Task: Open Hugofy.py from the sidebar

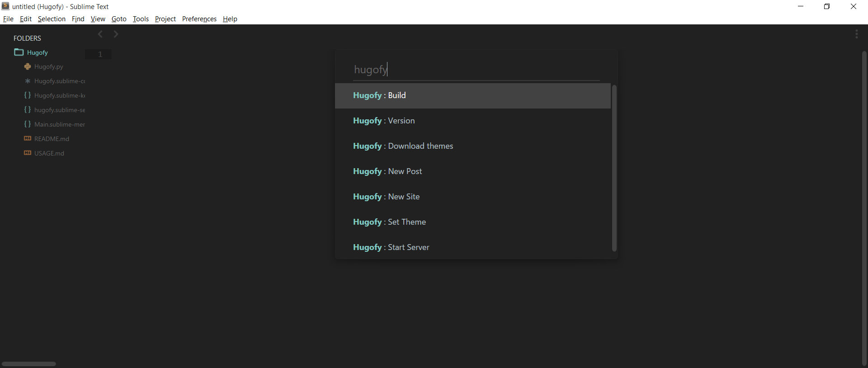Action: [x=49, y=66]
